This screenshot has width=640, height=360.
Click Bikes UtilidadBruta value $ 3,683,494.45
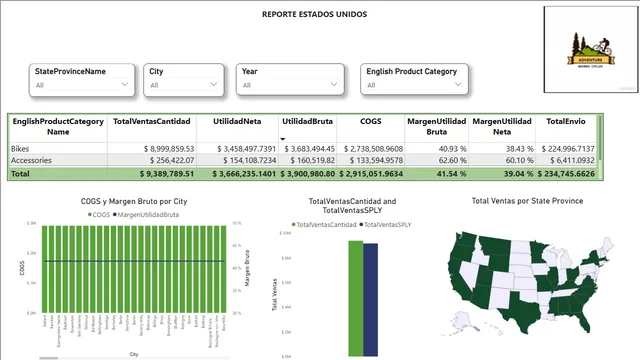pos(309,149)
